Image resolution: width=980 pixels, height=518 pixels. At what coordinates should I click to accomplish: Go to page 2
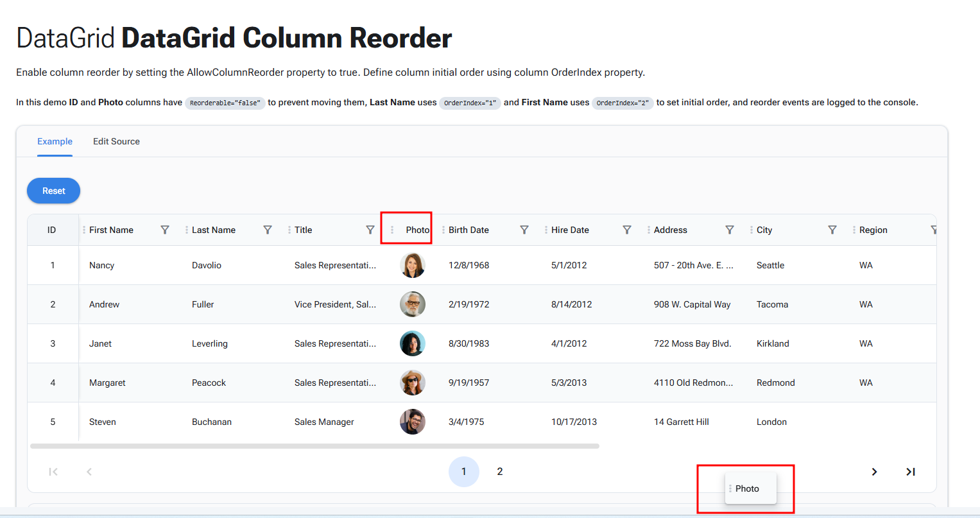click(500, 472)
